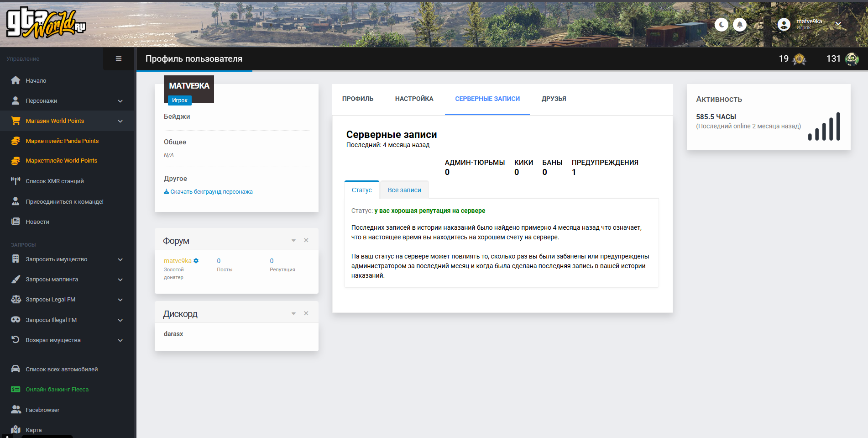Click the Запросы Legal FM scales icon
Screen dimensions: 868x438
click(x=16, y=299)
